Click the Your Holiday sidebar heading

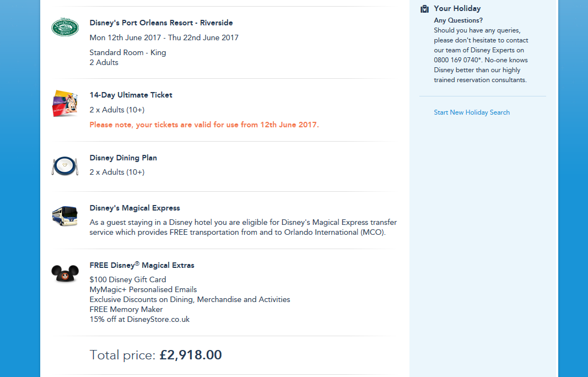[x=457, y=8]
